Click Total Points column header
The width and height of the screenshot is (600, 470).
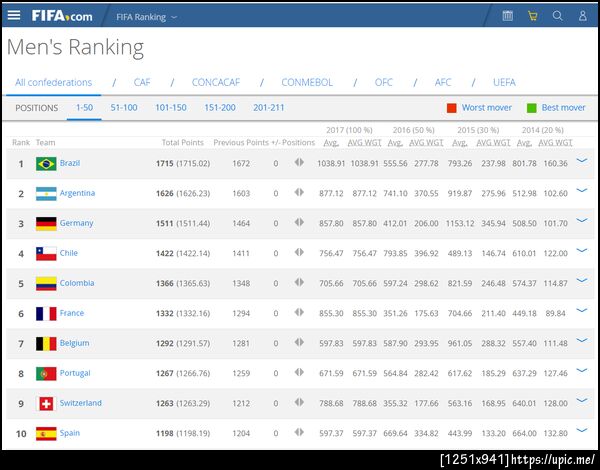tap(183, 143)
